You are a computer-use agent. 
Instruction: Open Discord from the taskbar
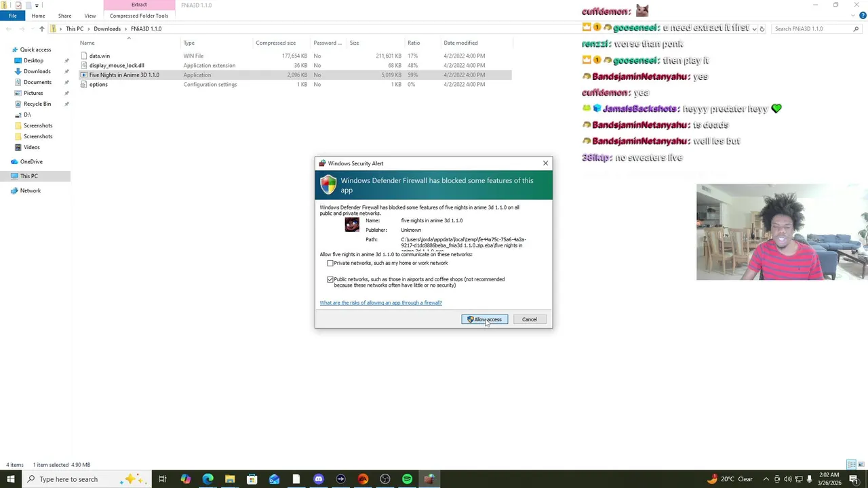tap(319, 479)
